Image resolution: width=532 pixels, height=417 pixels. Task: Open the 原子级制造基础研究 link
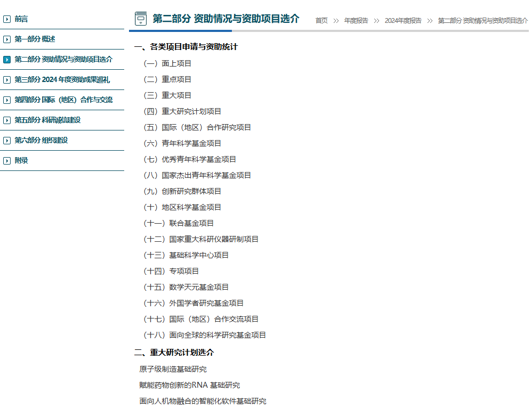173,369
